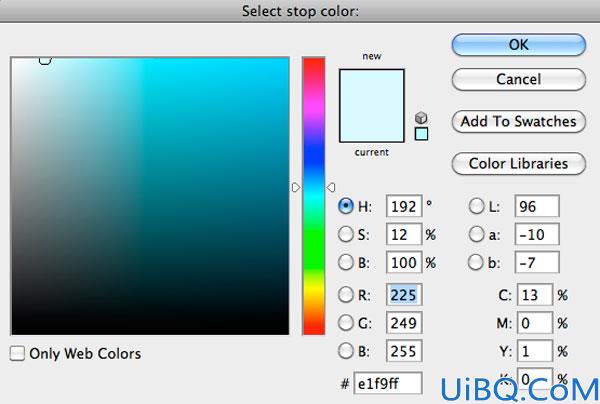Image resolution: width=600 pixels, height=404 pixels.
Task: Click Add To Swatches button
Action: click(518, 121)
